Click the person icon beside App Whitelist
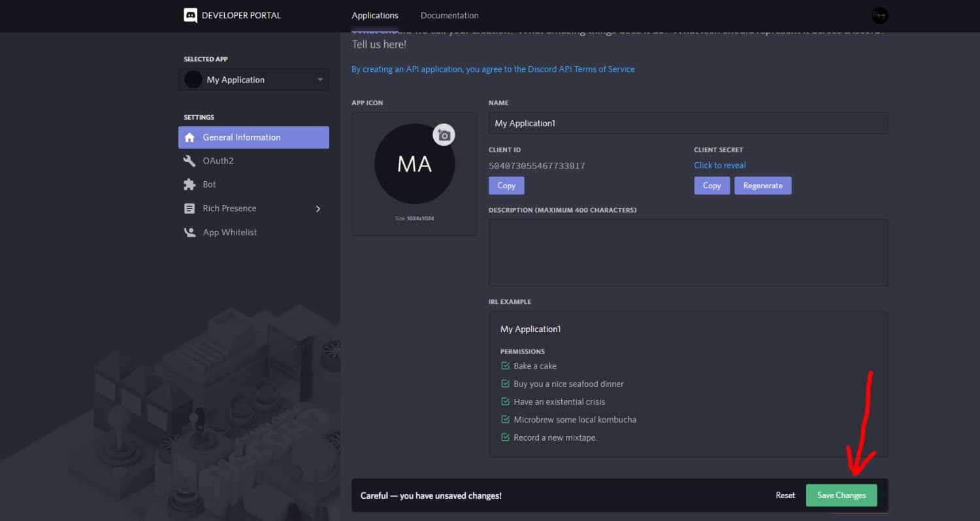The height and width of the screenshot is (521, 980). [189, 232]
